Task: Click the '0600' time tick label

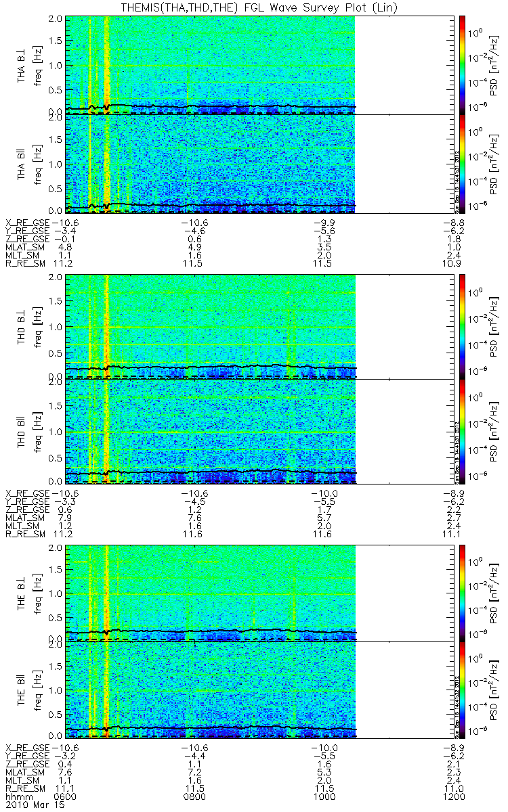Action: tap(64, 796)
